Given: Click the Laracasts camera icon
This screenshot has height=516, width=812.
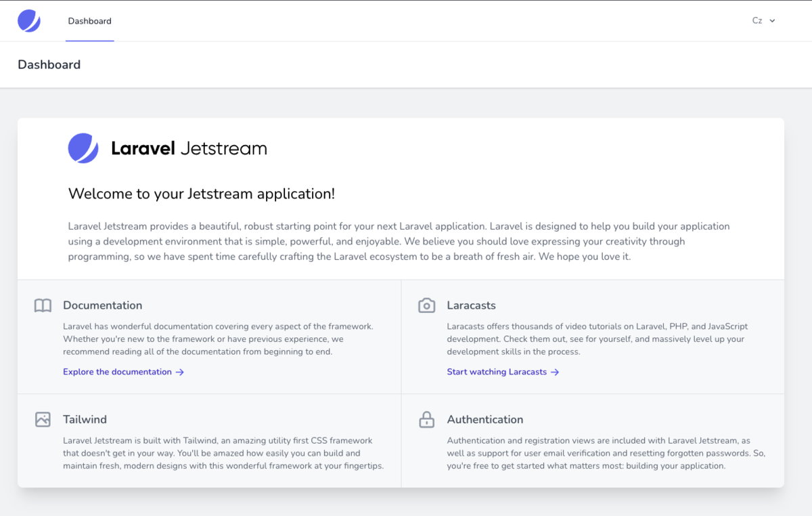Looking at the screenshot, I should (426, 306).
